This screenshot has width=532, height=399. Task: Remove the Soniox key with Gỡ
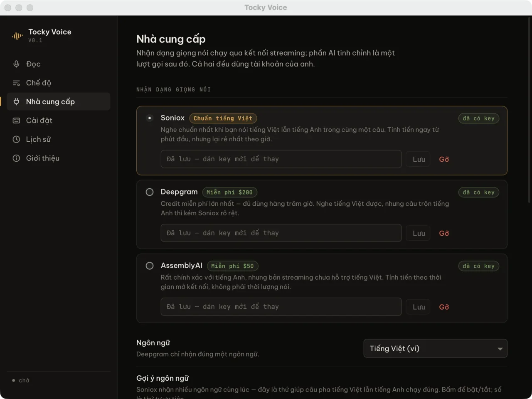click(x=444, y=159)
